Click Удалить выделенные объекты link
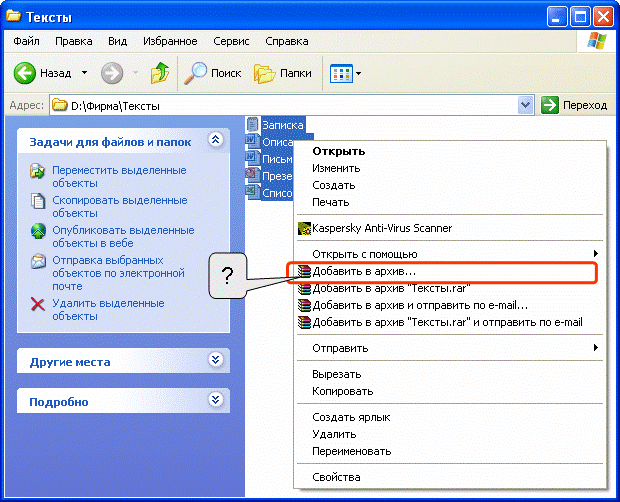This screenshot has width=620, height=502. tap(108, 310)
